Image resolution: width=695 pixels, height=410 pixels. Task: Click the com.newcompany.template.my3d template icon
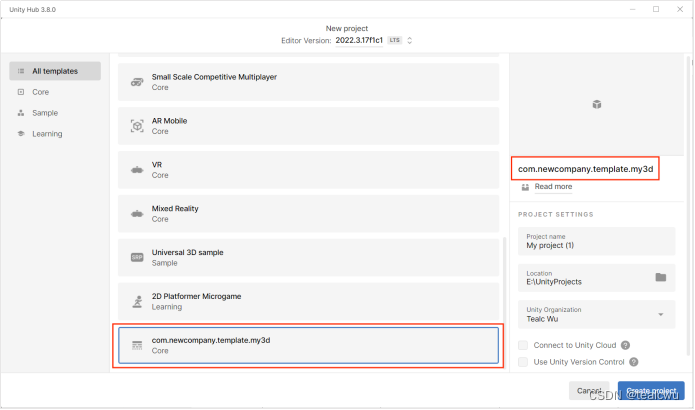tap(137, 345)
